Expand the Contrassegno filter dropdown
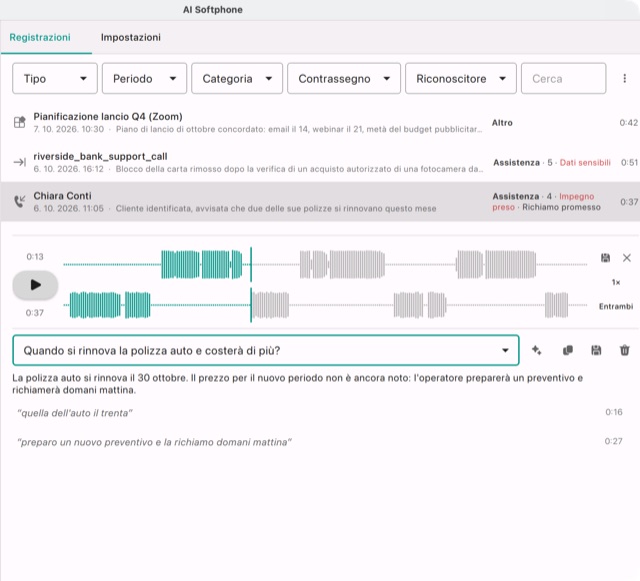Screen dimensions: 640x581 click(x=344, y=78)
